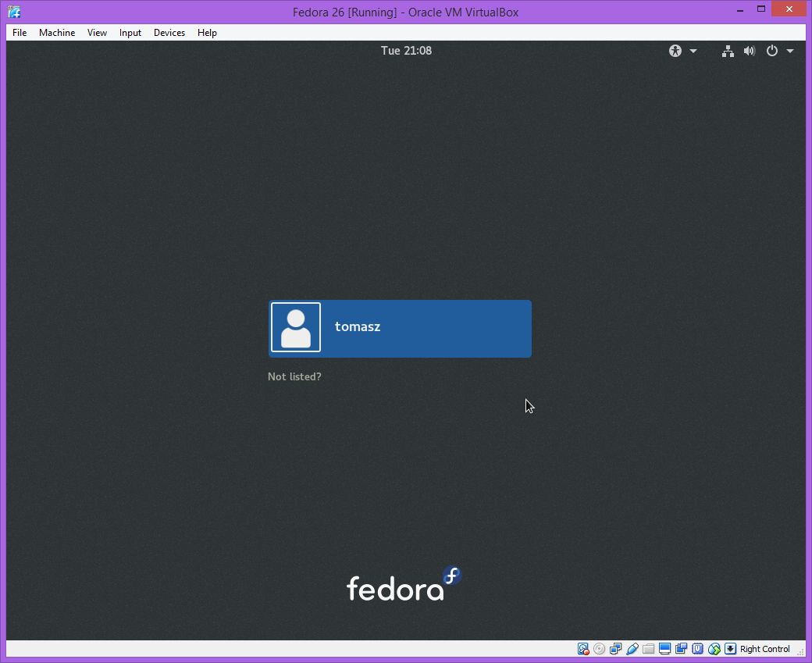812x663 pixels.
Task: Click the Tue 21:08 clock
Action: click(x=406, y=51)
